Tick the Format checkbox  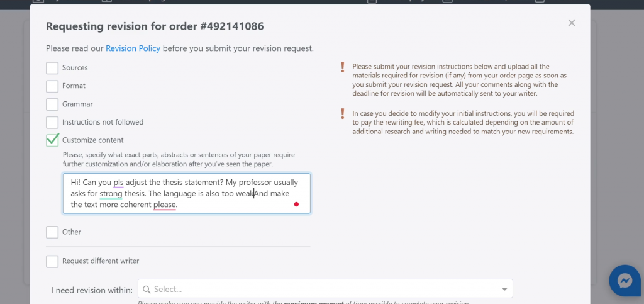click(52, 86)
